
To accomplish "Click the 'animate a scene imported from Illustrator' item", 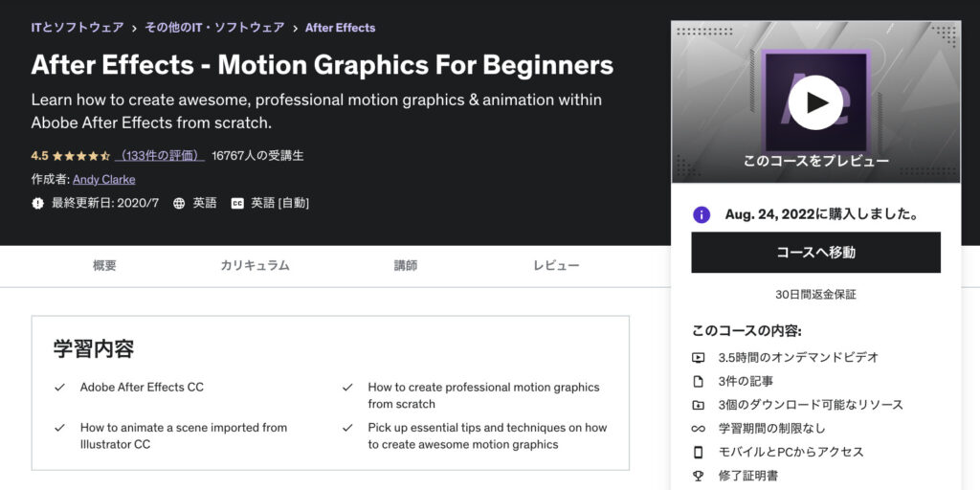I will click(x=184, y=436).
